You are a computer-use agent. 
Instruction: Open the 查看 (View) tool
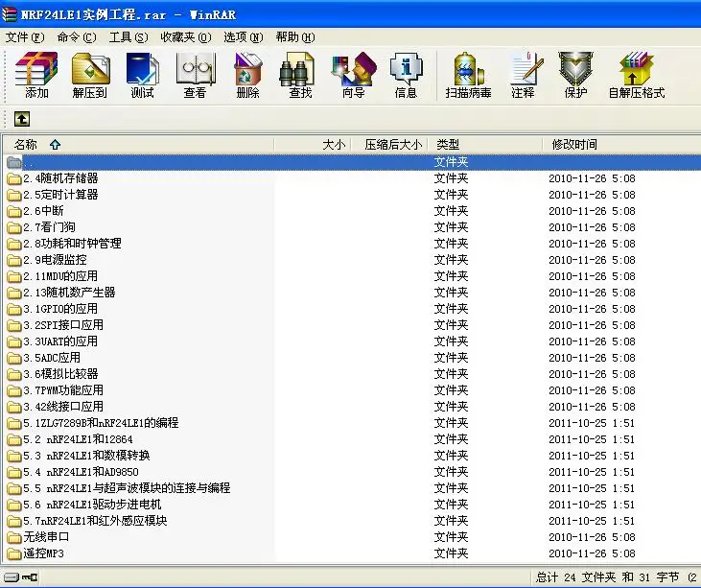click(196, 75)
